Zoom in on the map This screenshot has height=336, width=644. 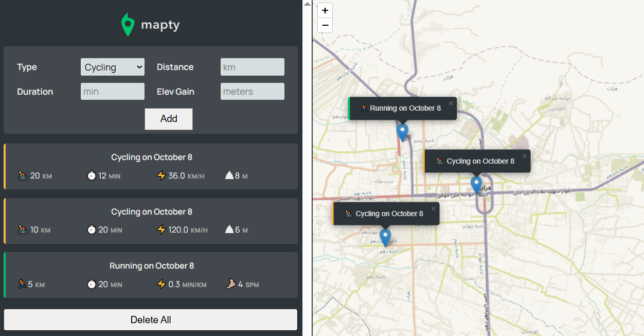pos(325,10)
